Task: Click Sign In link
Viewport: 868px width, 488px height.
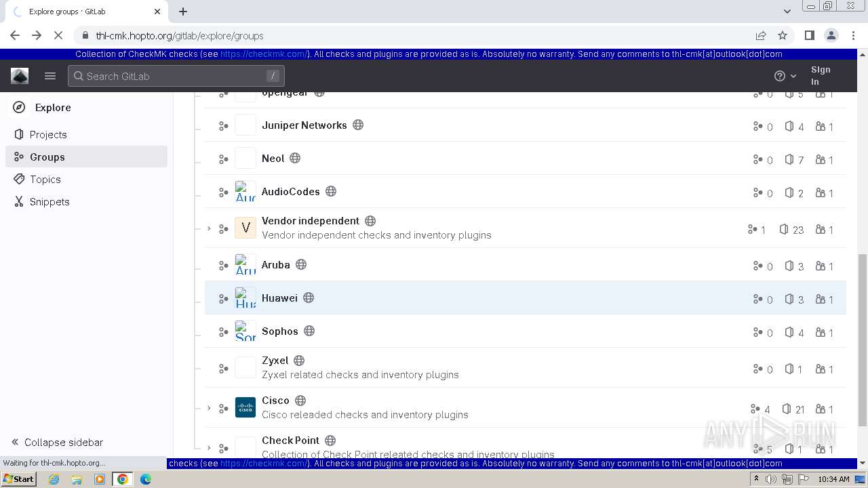Action: click(x=821, y=75)
